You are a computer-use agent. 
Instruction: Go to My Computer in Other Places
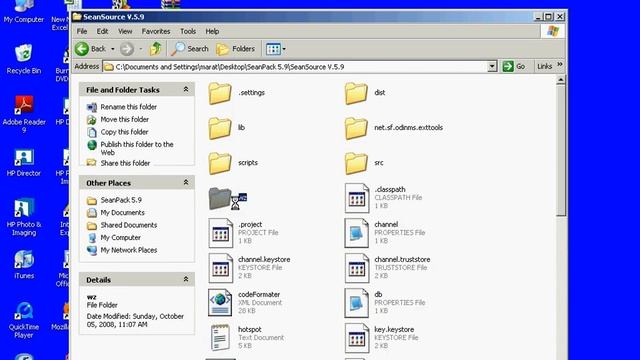[x=120, y=238]
